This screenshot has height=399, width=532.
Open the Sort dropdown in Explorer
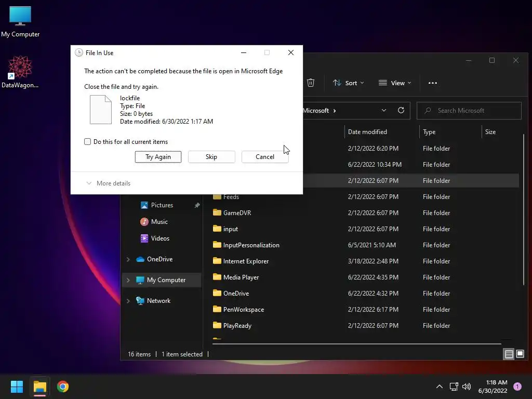point(349,83)
